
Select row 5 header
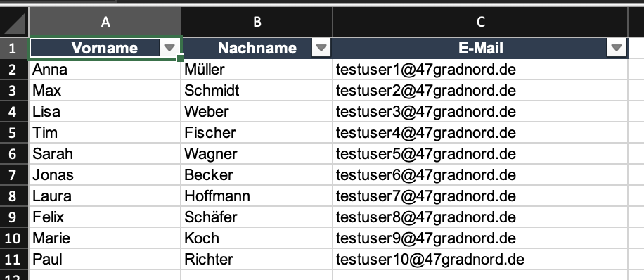pos(14,133)
